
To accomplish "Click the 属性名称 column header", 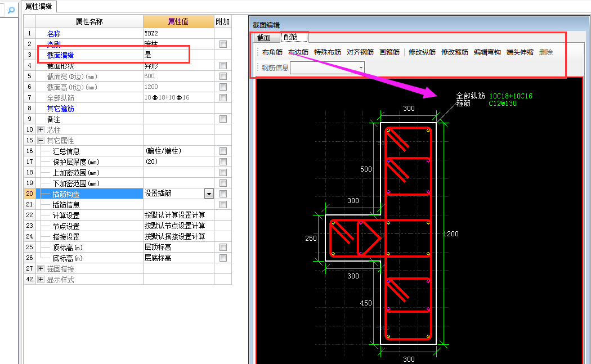I will (89, 21).
